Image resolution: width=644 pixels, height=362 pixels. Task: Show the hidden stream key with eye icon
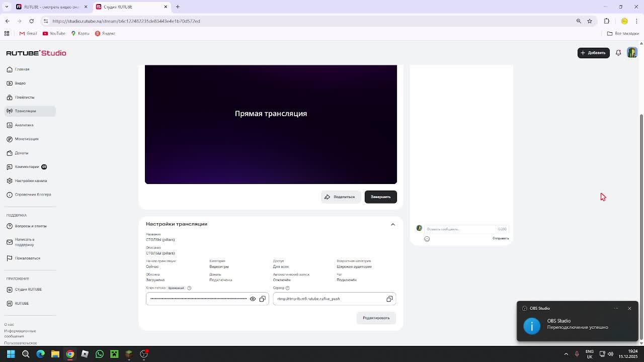click(x=253, y=299)
